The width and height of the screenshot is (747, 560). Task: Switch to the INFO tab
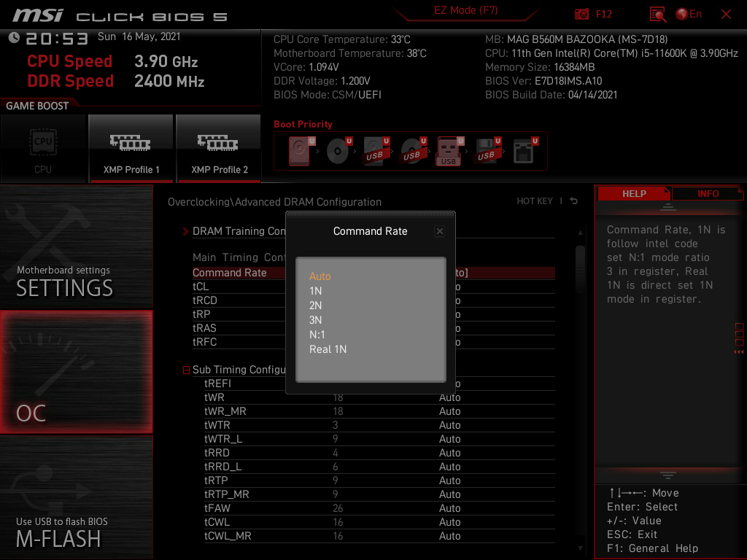coord(708,193)
